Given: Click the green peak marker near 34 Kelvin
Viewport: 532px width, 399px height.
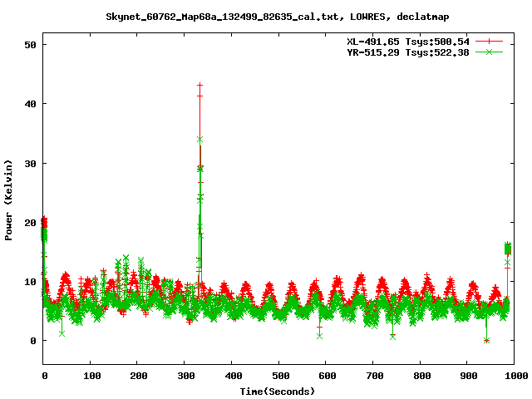Looking at the screenshot, I should tap(199, 140).
